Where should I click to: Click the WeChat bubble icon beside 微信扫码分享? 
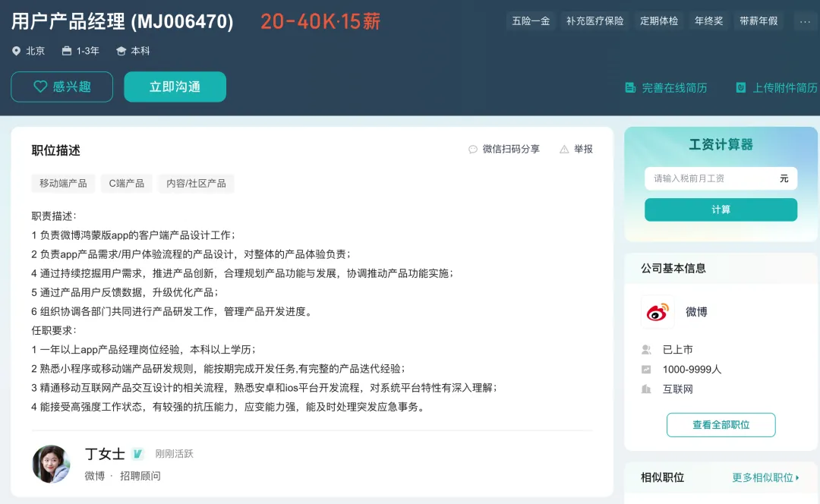pos(473,150)
